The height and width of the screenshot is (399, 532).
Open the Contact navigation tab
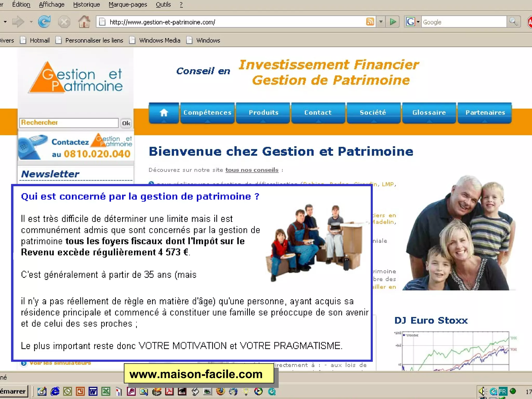click(x=318, y=113)
